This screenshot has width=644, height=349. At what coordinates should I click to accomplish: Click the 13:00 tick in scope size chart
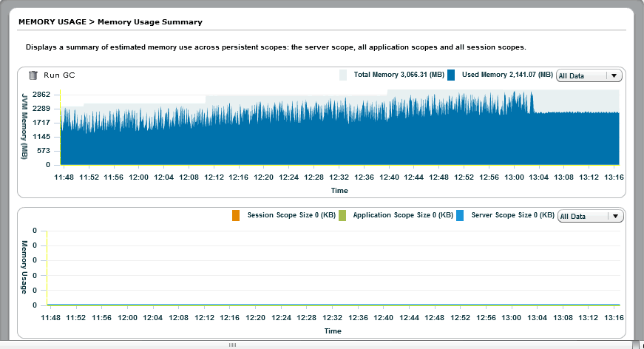coord(512,318)
